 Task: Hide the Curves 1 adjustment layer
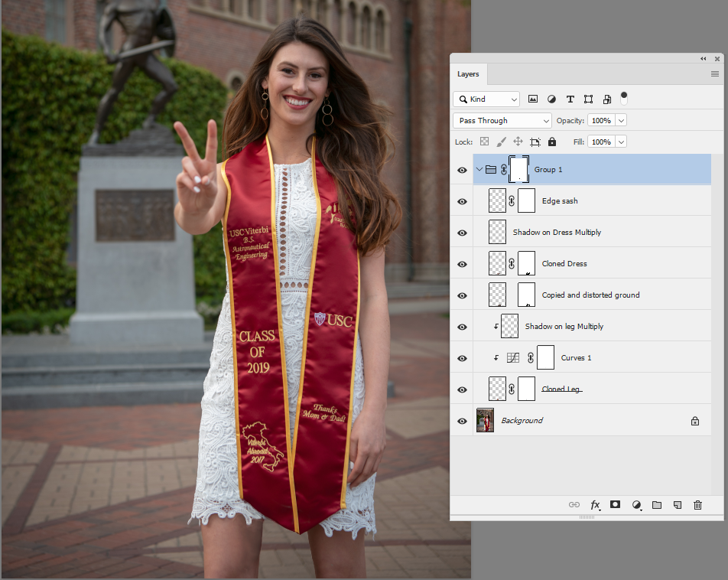coord(462,358)
